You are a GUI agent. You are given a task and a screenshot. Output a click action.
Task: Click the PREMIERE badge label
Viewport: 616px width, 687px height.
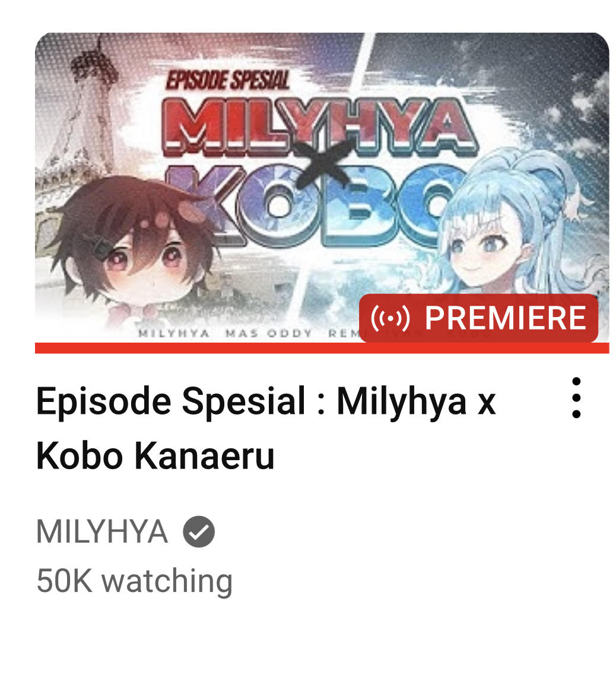(505, 318)
